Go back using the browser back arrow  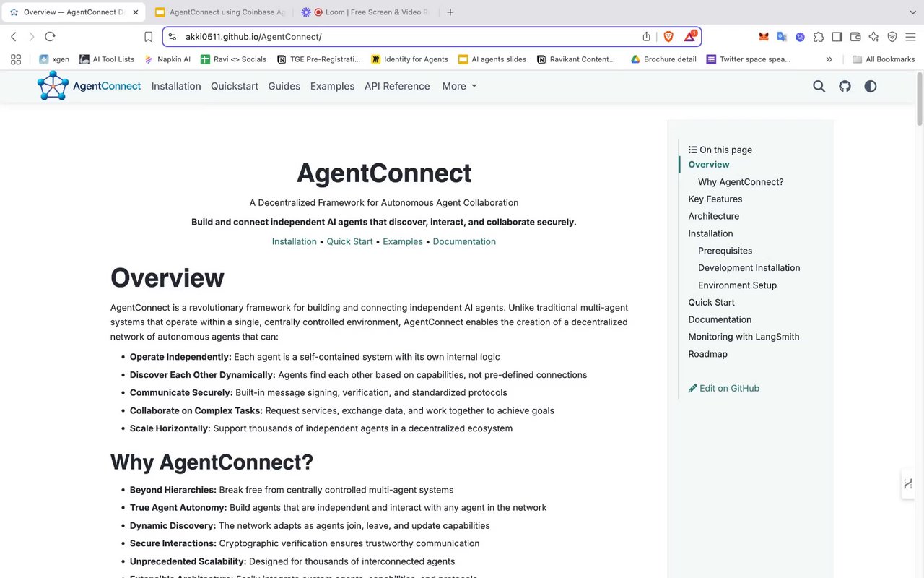(13, 36)
